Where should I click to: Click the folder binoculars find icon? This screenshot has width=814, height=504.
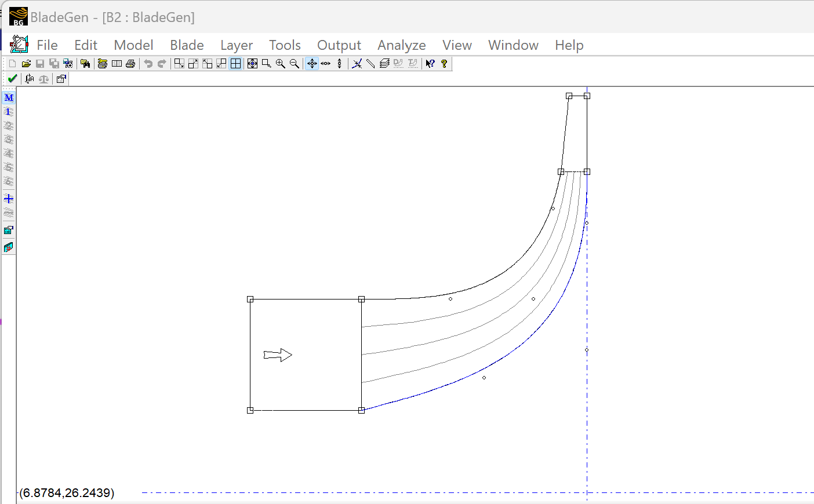point(85,64)
